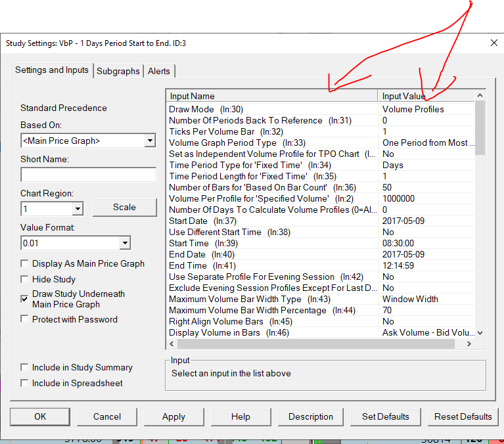Select the Draw Mode (In:30) input row
The image size is (504, 444).
[x=321, y=109]
